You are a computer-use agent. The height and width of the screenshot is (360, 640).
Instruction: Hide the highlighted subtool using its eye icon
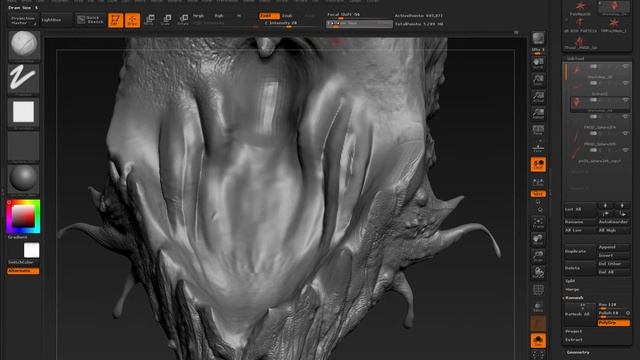coord(625,100)
